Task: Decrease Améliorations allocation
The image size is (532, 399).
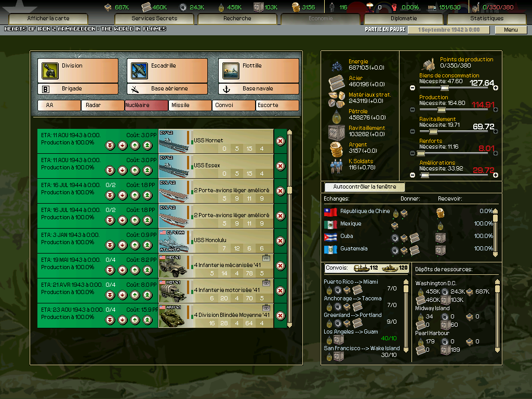Action: 412,175
